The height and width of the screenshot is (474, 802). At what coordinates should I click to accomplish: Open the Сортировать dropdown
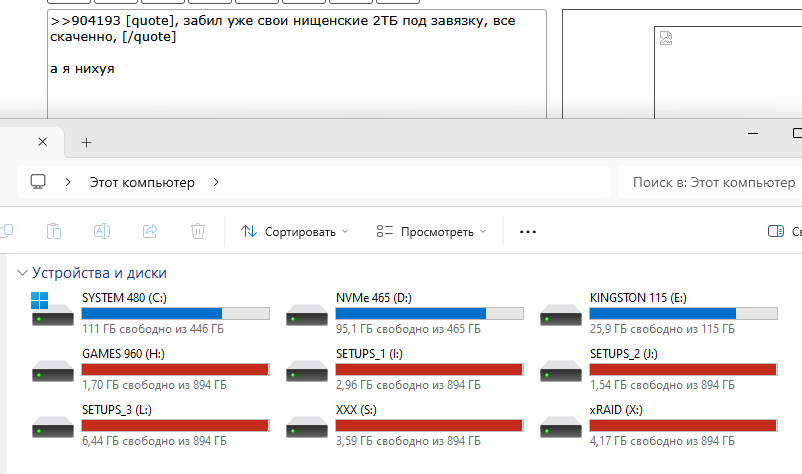click(295, 231)
